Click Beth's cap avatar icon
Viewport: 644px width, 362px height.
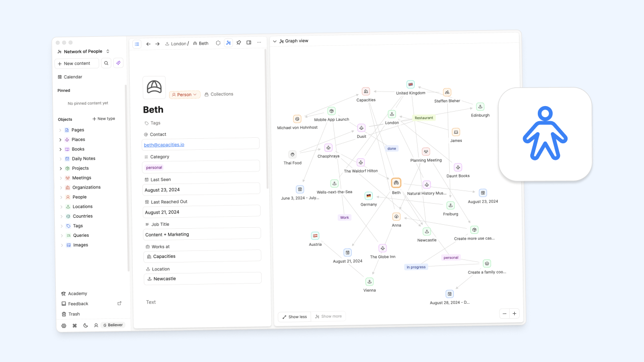[154, 87]
